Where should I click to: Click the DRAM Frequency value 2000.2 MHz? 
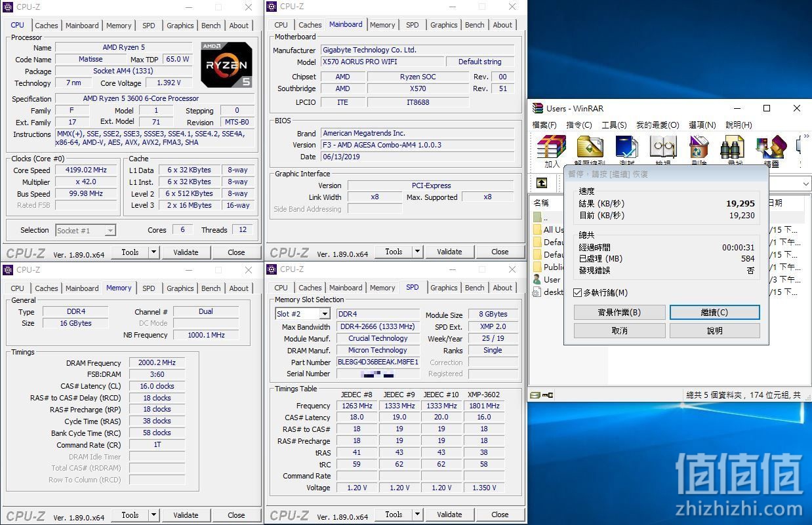(x=157, y=362)
